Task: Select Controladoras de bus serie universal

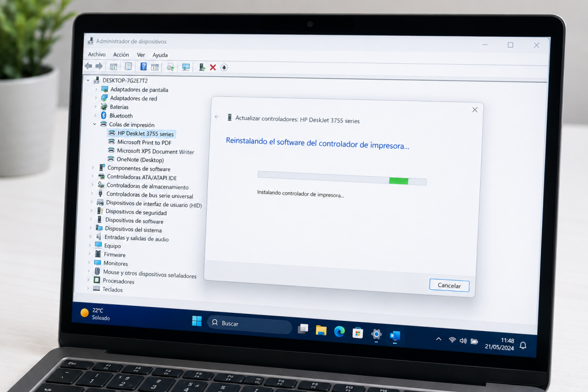Action: pos(150,195)
